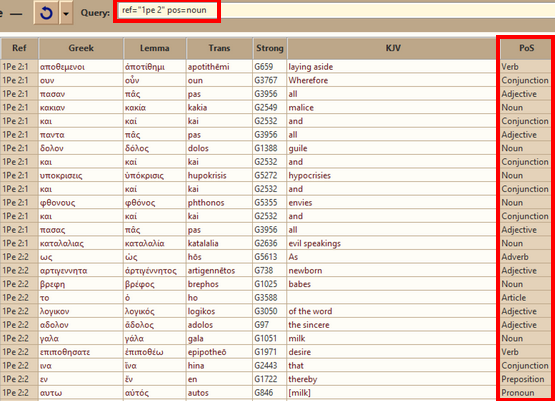This screenshot has width=555, height=401.
Task: Click Strong number G846
Action: coord(263,393)
